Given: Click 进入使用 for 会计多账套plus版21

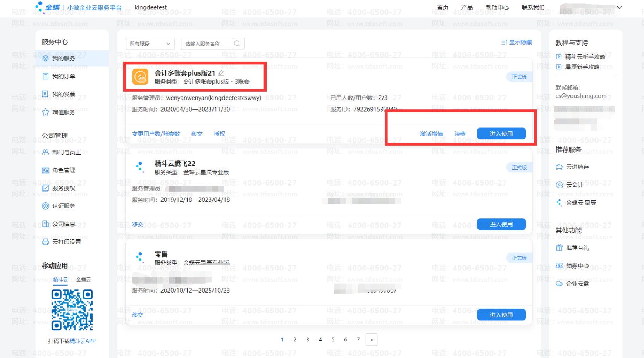Looking at the screenshot, I should click(x=501, y=134).
